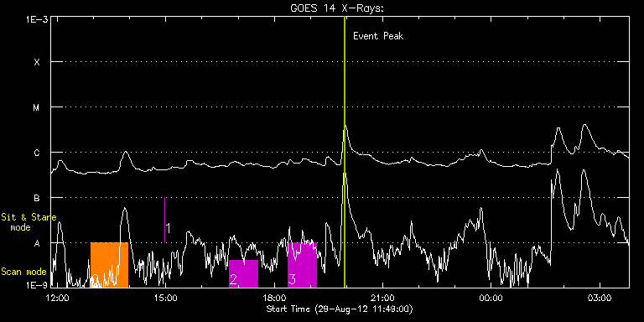Click the C class axis label
The width and height of the screenshot is (644, 322).
[37, 153]
